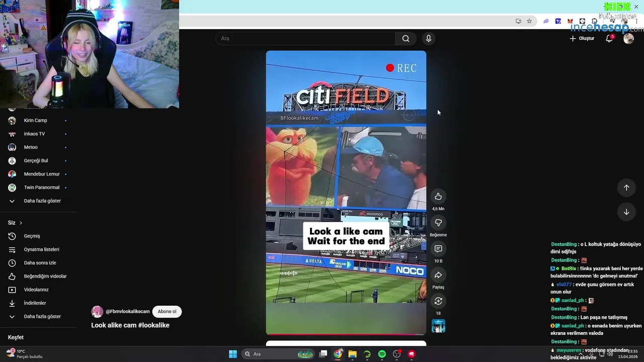Open inkaos TV channel subscription

38,134
